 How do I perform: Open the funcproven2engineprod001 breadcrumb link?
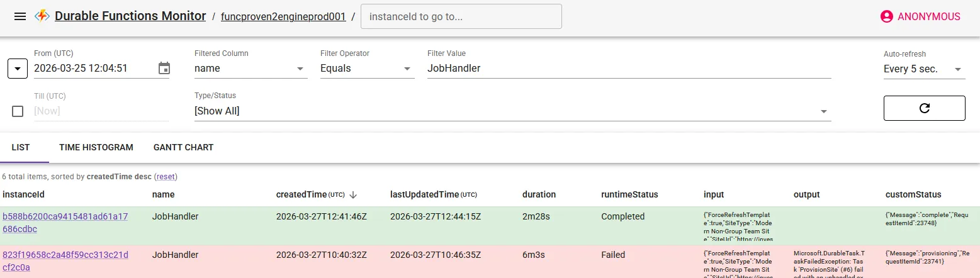point(283,17)
